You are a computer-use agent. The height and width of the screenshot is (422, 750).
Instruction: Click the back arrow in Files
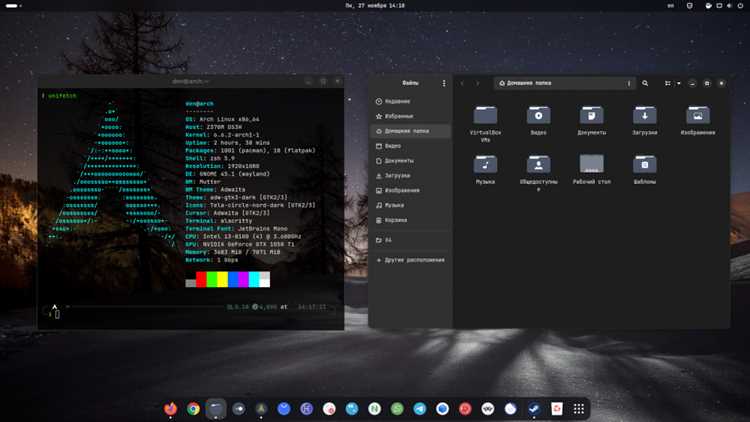pyautogui.click(x=462, y=83)
